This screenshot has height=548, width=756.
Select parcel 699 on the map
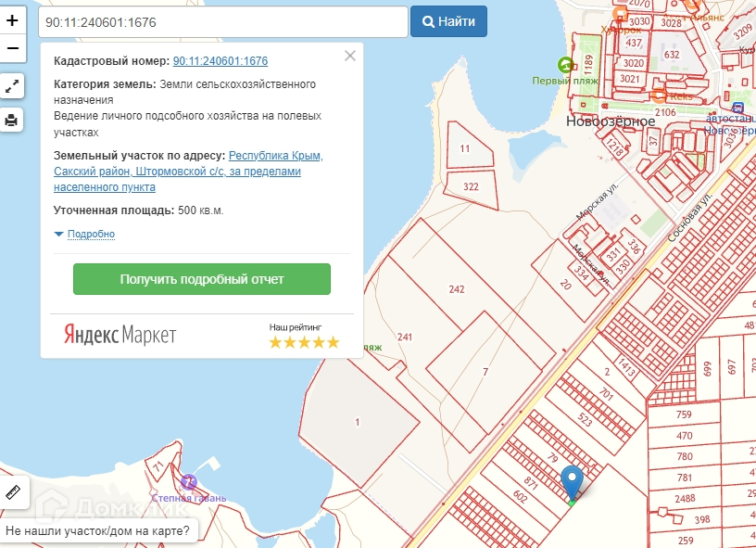click(x=707, y=369)
